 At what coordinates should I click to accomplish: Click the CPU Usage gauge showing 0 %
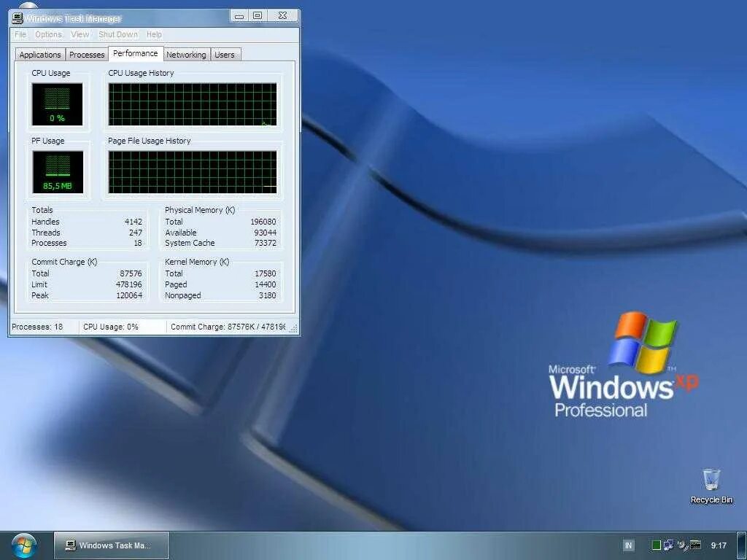coord(57,104)
